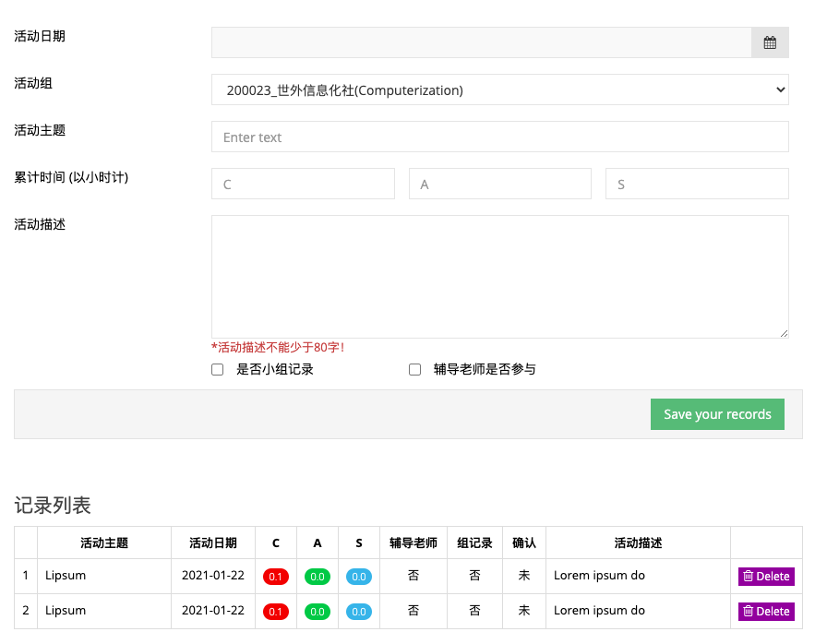This screenshot has height=644, width=815.
Task: Click the A hours input field
Action: [499, 185]
